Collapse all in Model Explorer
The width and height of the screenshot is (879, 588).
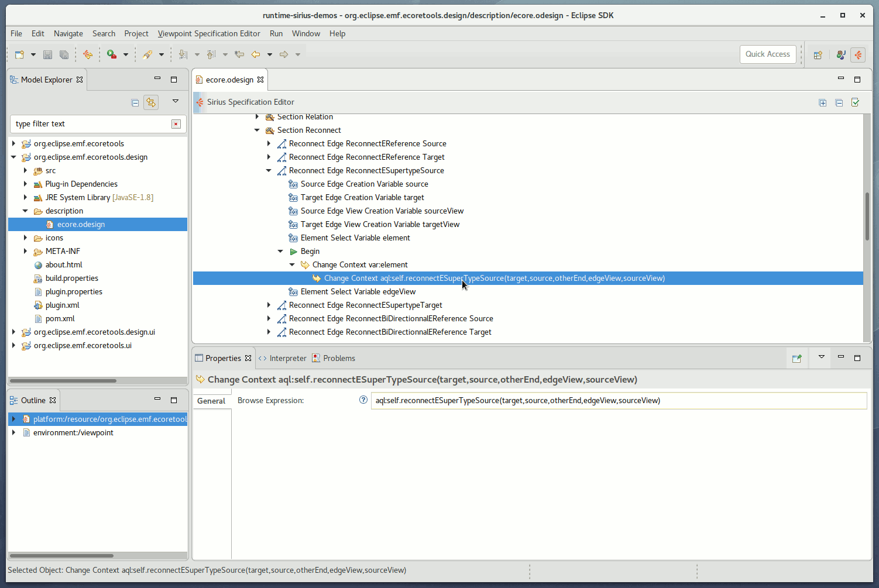[x=135, y=102]
